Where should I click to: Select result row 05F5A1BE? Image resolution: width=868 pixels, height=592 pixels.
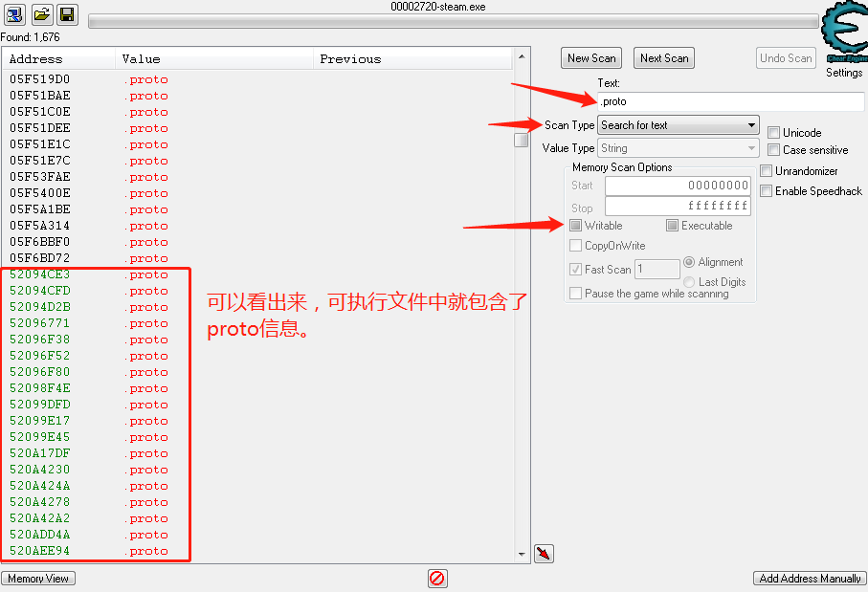tap(257, 209)
